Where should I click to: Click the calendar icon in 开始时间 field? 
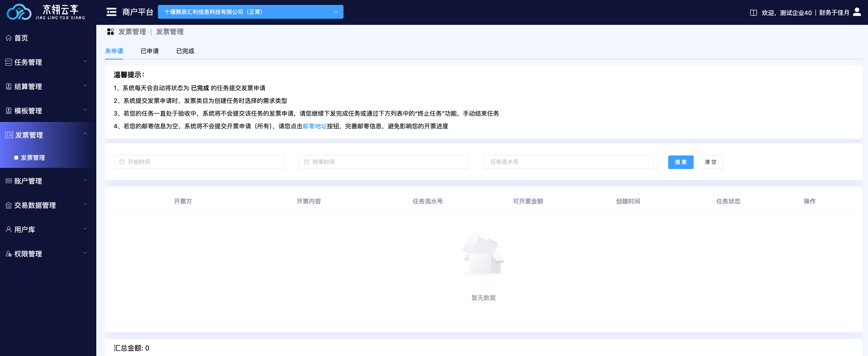click(x=122, y=162)
